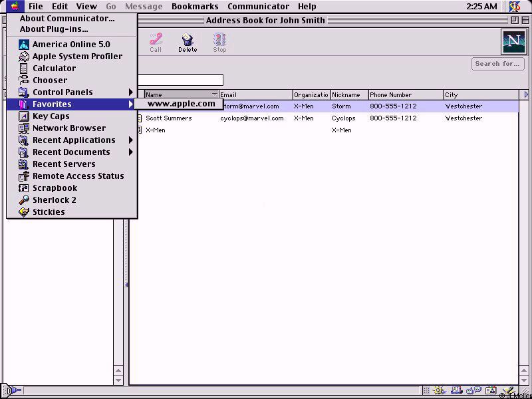Choose About Communicator... menu entry
Screen dimensions: 532x399
[66, 19]
